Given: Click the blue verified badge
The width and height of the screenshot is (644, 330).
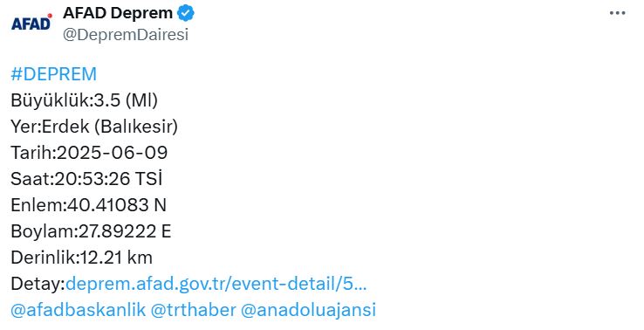Looking at the screenshot, I should [186, 13].
